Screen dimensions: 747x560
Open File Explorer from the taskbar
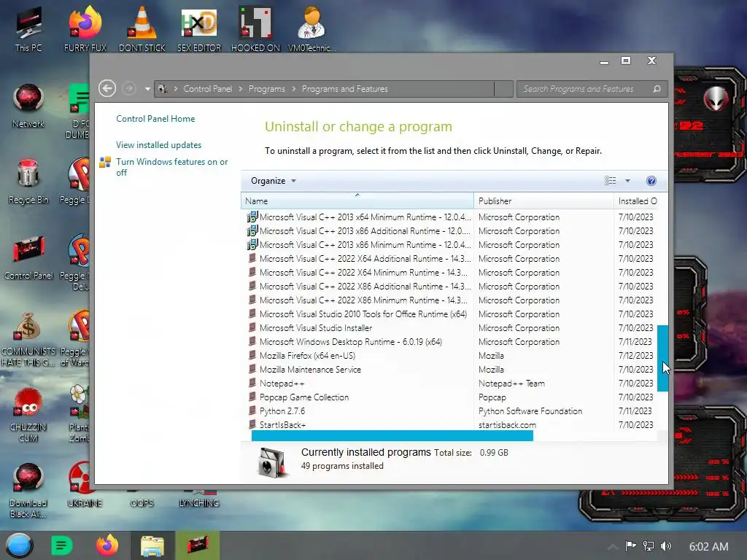152,545
